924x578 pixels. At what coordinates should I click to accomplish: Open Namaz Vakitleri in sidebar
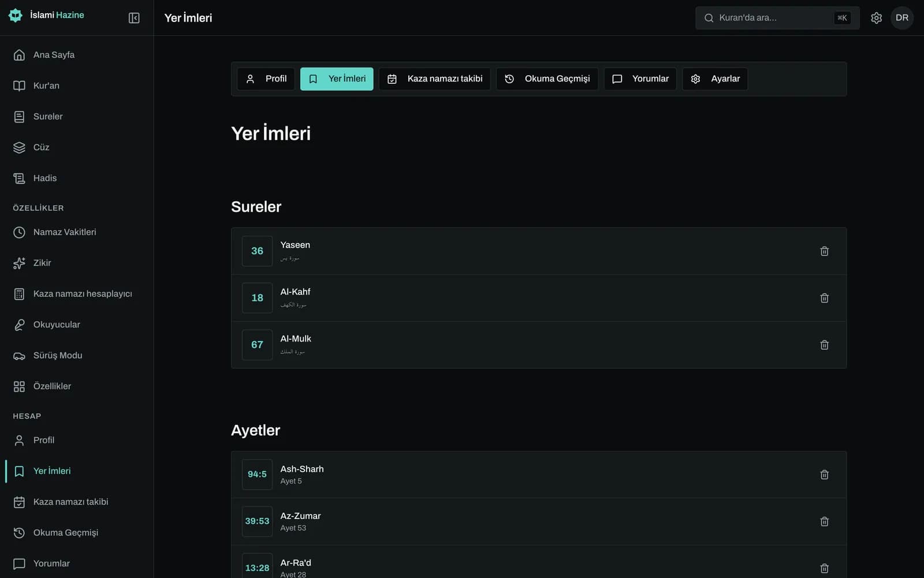point(77,232)
